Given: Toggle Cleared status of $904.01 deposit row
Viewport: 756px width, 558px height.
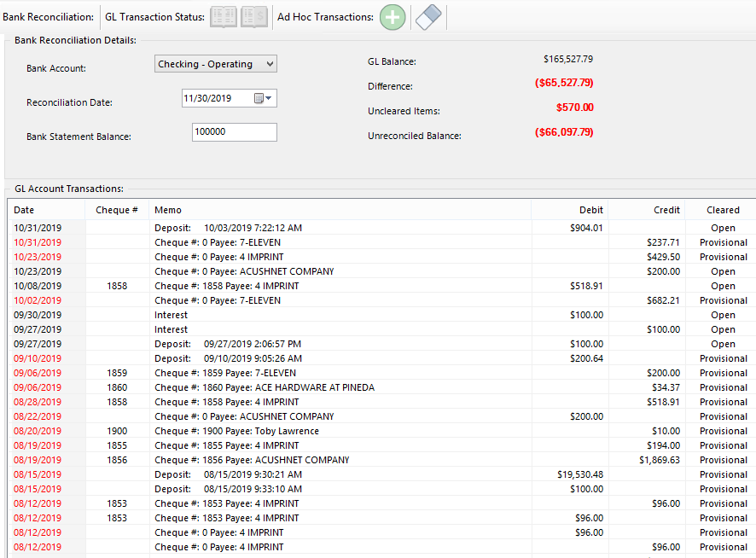Looking at the screenshot, I should tap(723, 228).
